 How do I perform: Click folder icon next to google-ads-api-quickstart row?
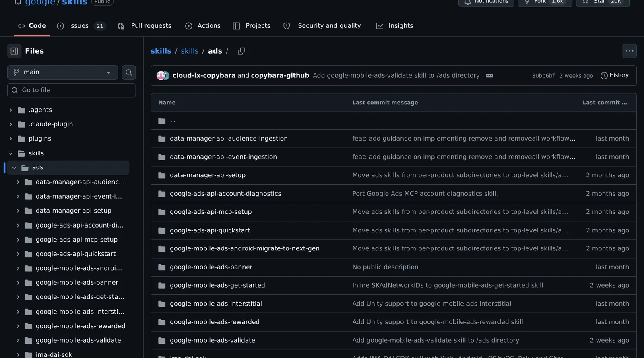coord(162,230)
